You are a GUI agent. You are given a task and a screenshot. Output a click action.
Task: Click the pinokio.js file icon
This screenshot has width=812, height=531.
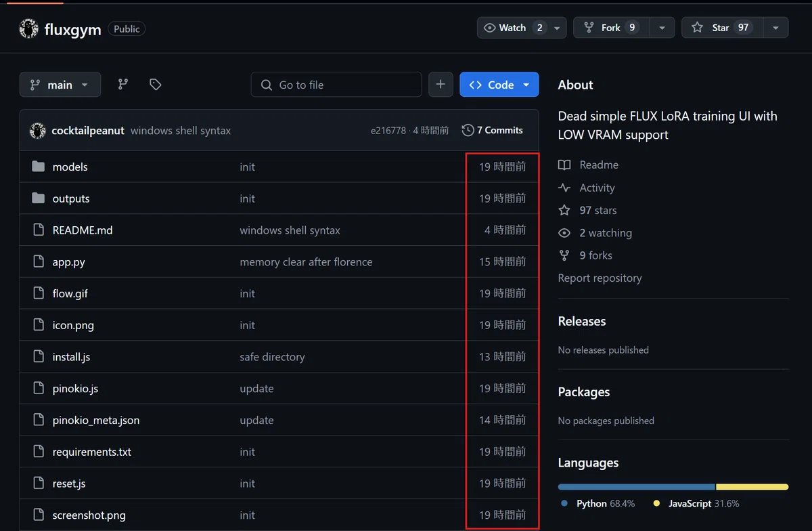tap(39, 389)
